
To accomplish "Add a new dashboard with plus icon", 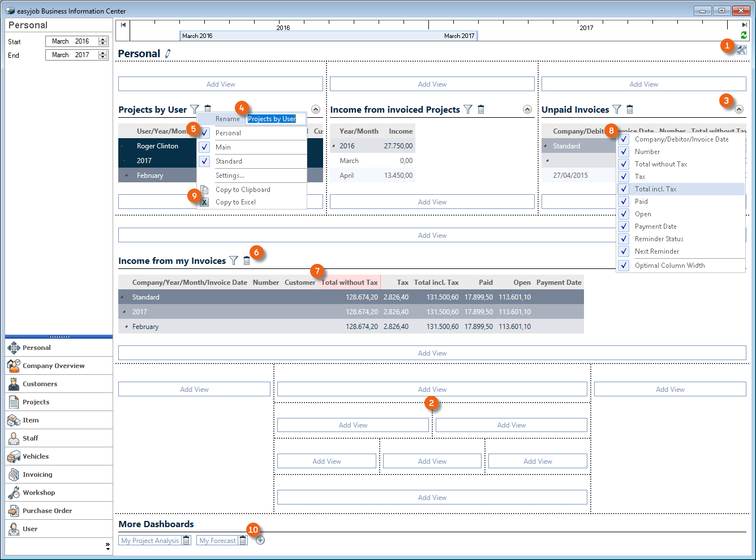I will 260,540.
